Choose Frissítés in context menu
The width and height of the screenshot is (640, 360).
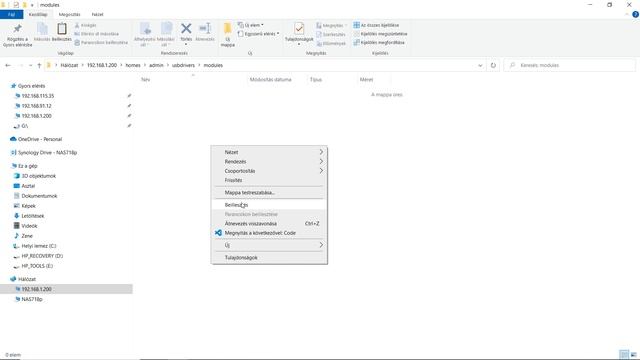(x=269, y=180)
